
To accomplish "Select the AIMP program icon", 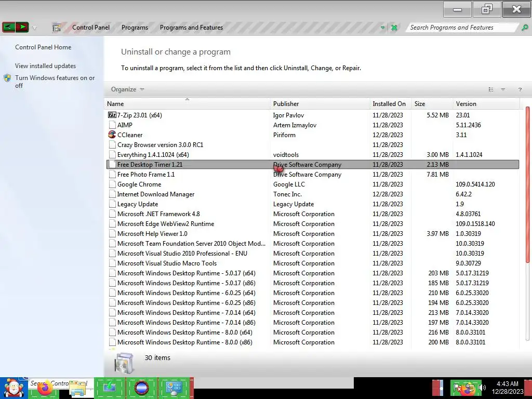I will point(112,125).
